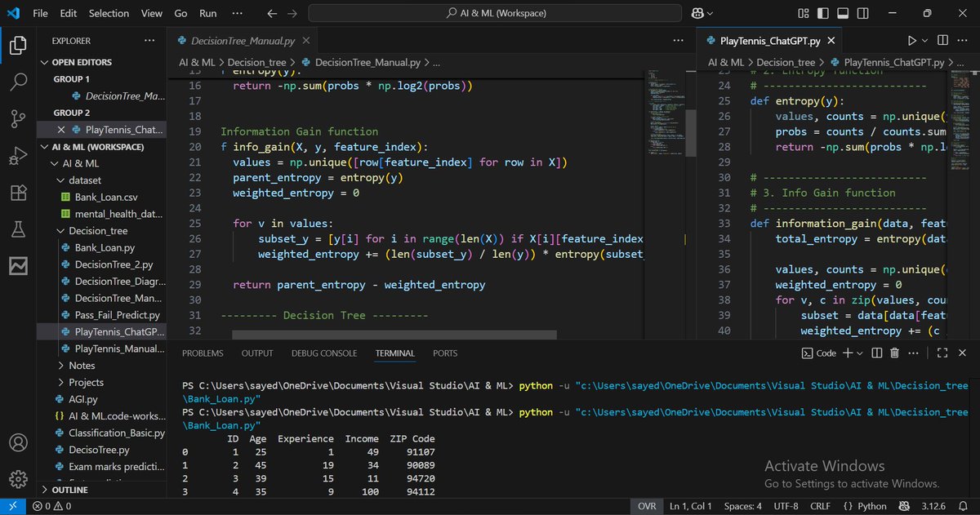This screenshot has height=515, width=980.
Task: Switch to the OUTPUT panel tab
Action: (x=257, y=353)
